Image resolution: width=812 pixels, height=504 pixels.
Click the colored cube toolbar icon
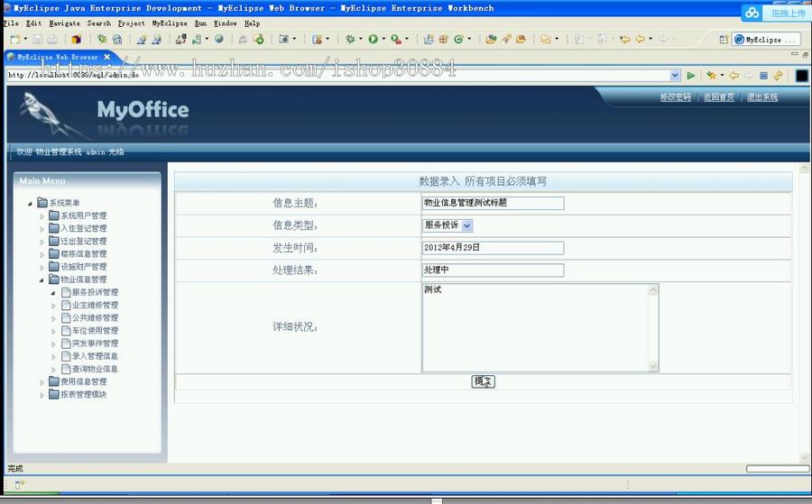click(x=77, y=40)
